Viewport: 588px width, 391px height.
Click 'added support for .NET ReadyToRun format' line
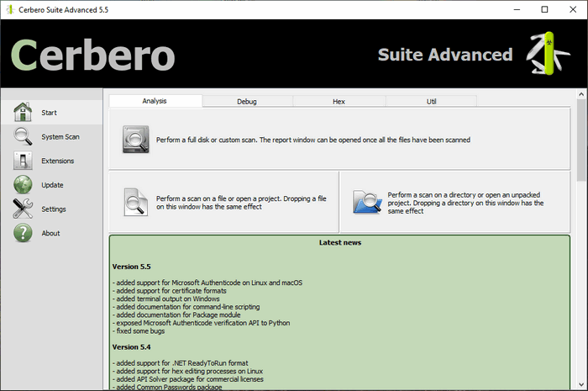181,363
